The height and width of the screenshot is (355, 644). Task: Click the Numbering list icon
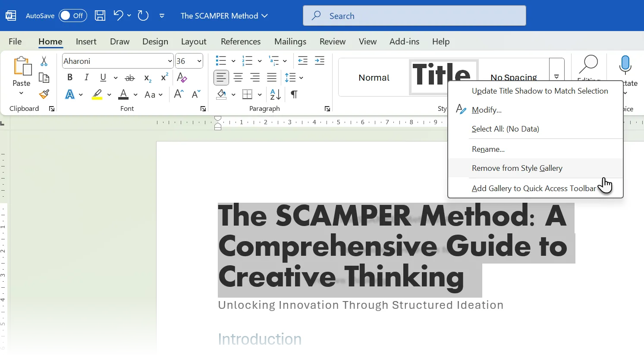[x=247, y=61]
